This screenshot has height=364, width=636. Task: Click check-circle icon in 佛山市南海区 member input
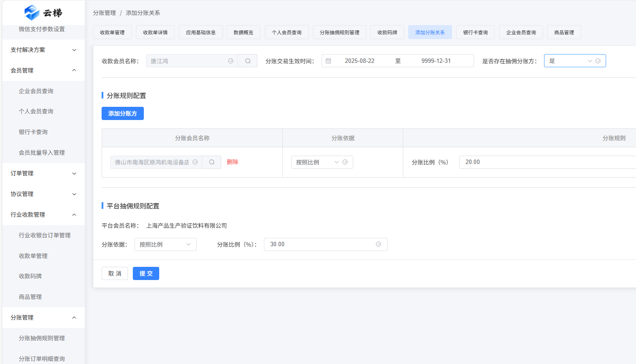point(195,162)
